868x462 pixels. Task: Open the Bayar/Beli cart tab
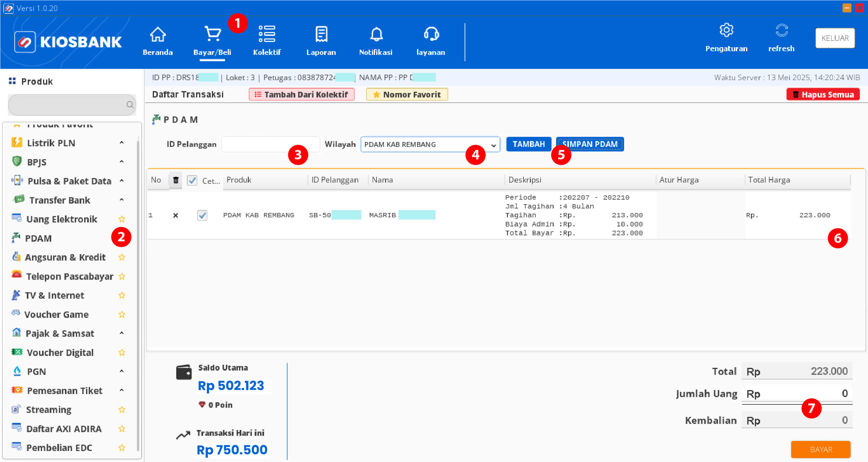point(212,41)
